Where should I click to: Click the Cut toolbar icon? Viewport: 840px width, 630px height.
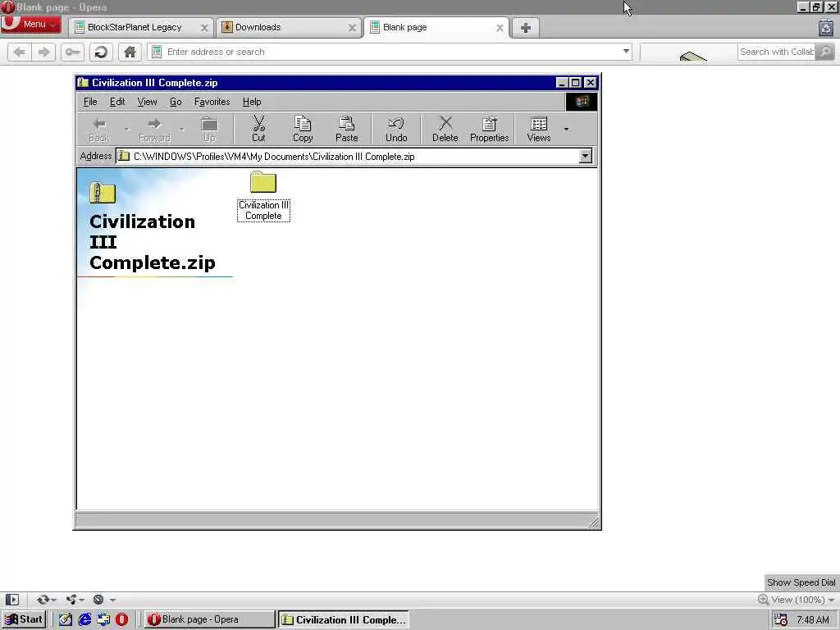(x=258, y=129)
